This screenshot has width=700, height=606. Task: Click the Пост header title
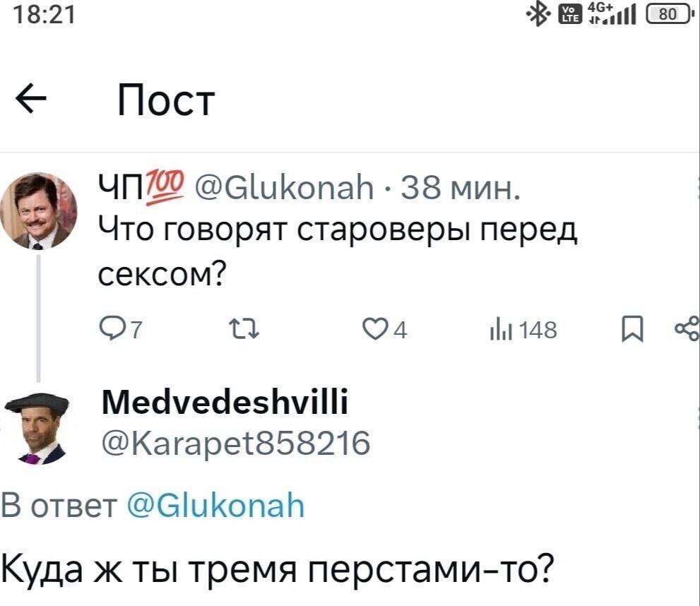click(165, 100)
